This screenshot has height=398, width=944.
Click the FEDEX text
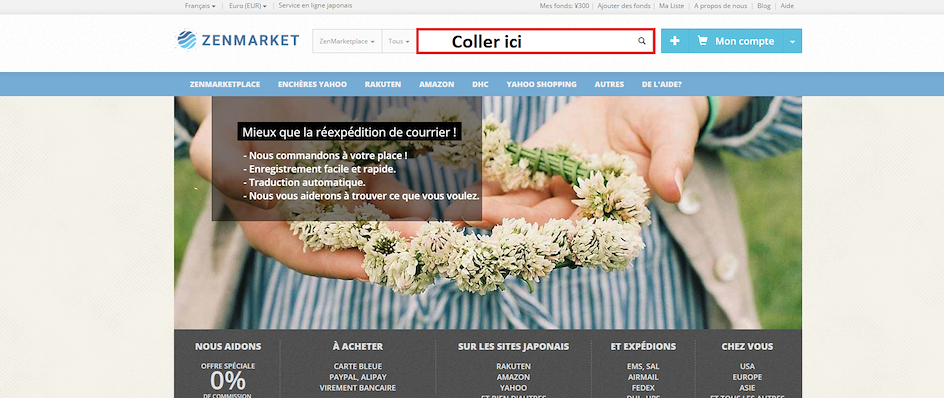click(643, 388)
